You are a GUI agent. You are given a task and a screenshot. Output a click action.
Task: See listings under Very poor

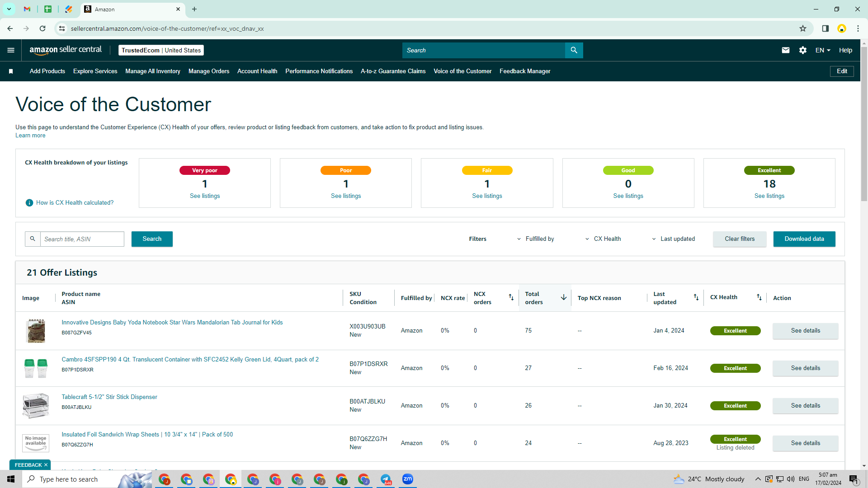pos(205,196)
